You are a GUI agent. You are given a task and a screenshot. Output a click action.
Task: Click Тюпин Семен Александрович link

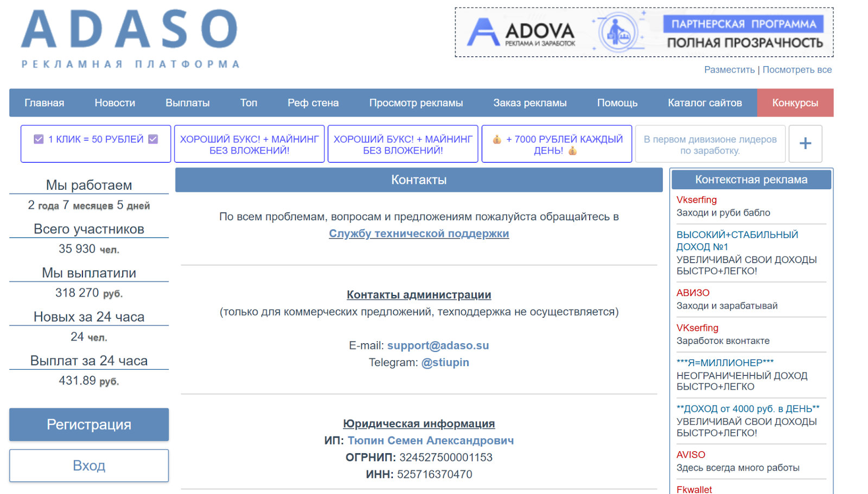pos(431,440)
